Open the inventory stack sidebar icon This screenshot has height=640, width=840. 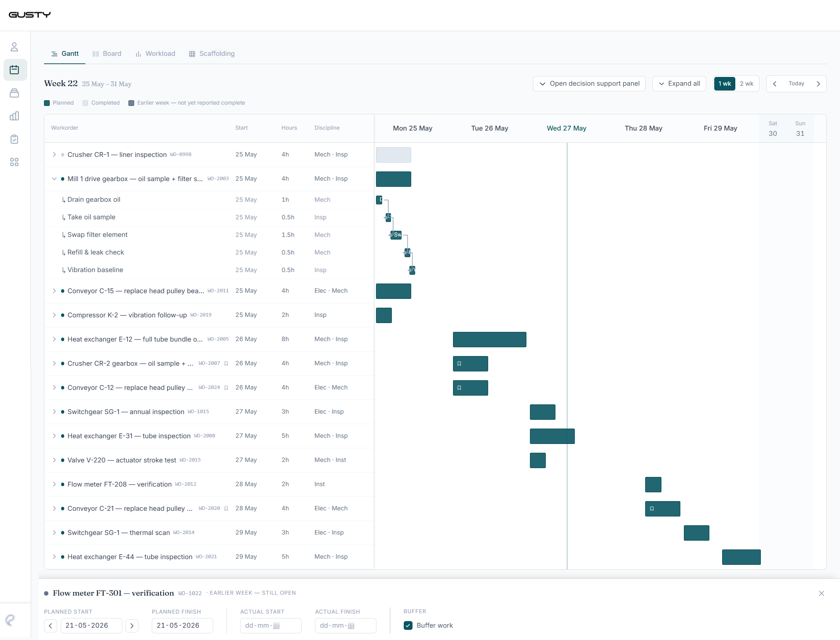(x=15, y=93)
